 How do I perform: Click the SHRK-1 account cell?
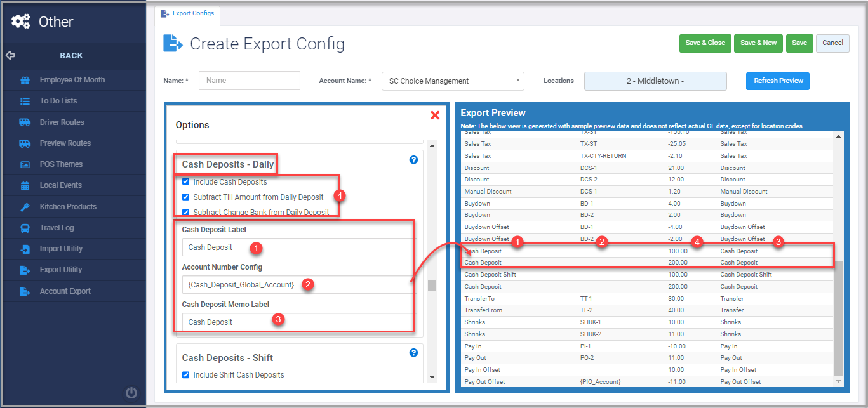591,322
